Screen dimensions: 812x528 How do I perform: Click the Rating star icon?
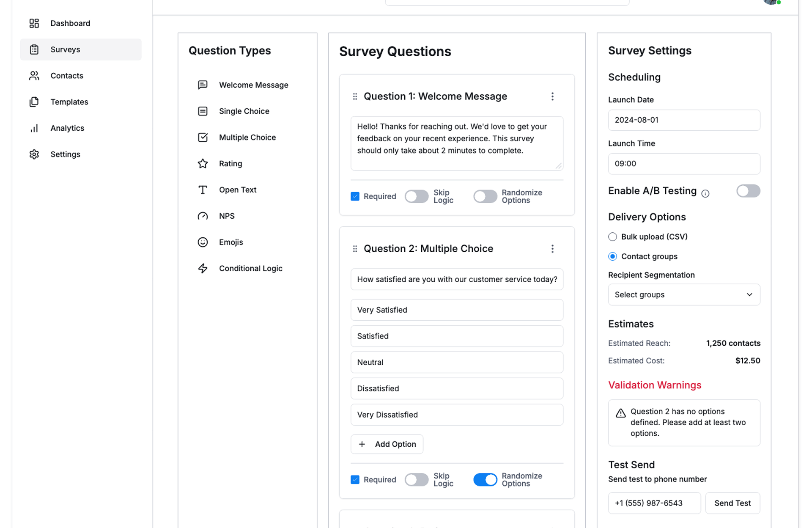(203, 164)
